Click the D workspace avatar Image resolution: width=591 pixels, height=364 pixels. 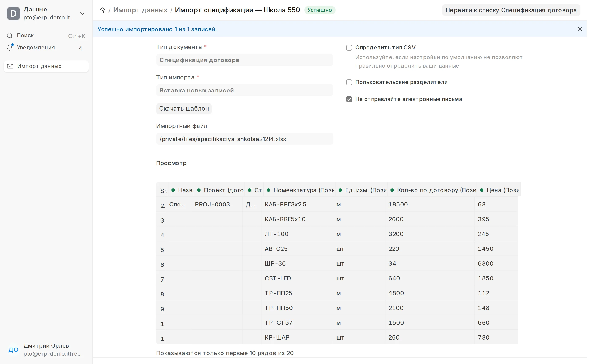(x=14, y=14)
